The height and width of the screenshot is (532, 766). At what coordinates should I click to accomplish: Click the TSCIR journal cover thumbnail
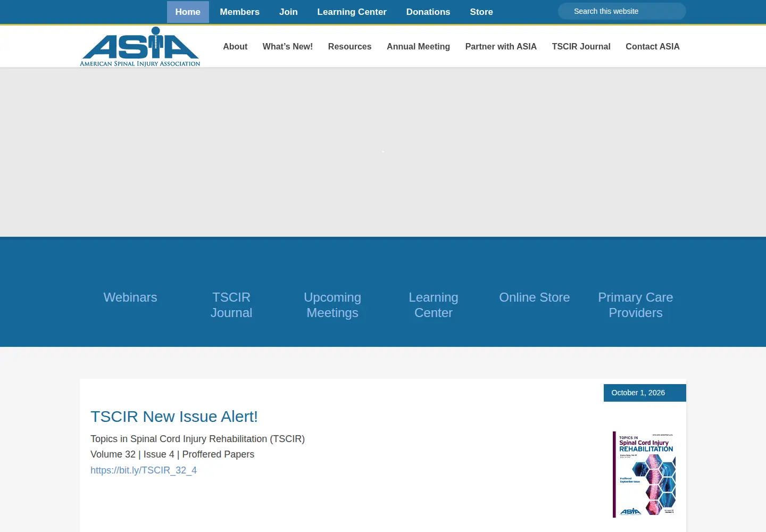click(x=644, y=475)
